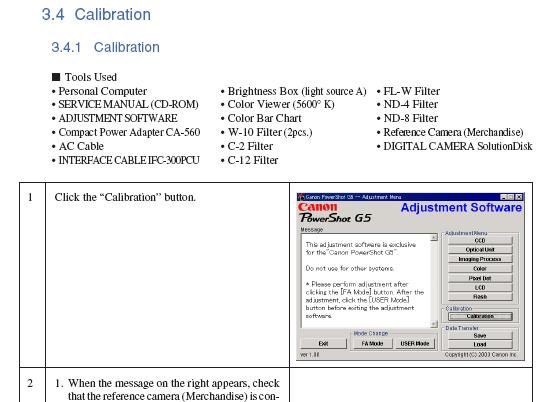
Task: Click the Flash adjustment button
Action: (480, 296)
